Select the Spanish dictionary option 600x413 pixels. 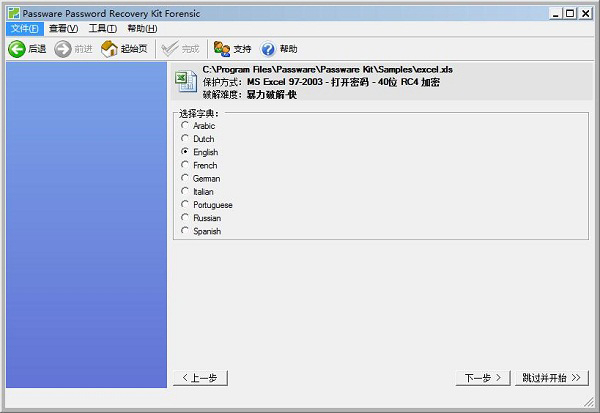(x=184, y=231)
